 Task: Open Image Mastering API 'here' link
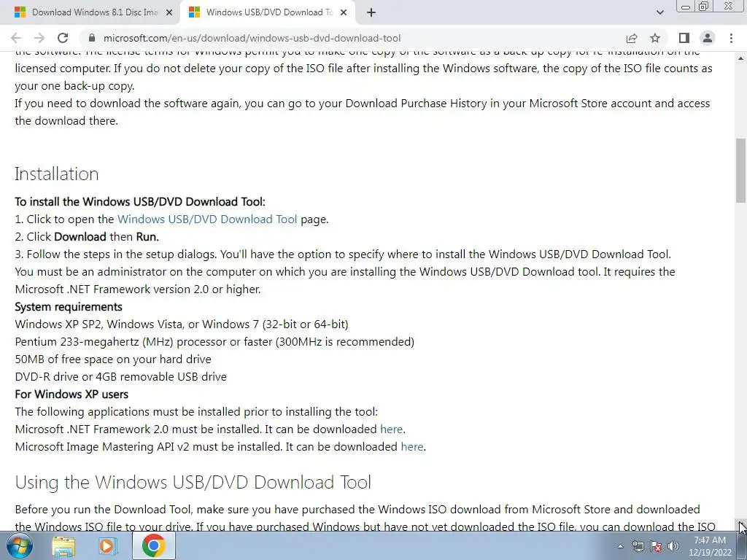point(412,447)
